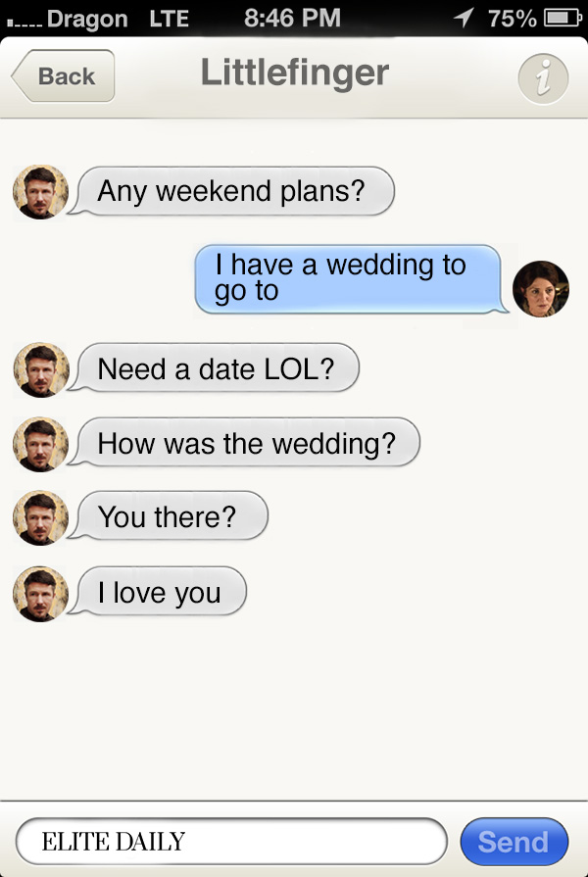588x877 pixels.
Task: Tap avatar beside "Need a date LOL?"
Action: (40, 370)
